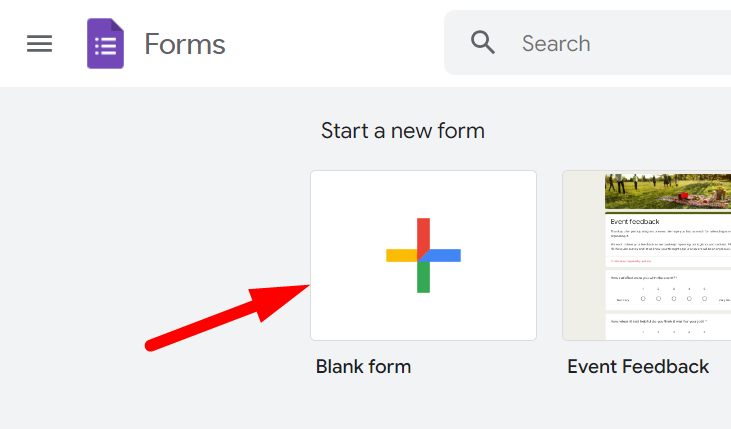Click the purple Google Forms logo
Image resolution: width=731 pixels, height=429 pixels.
(105, 44)
